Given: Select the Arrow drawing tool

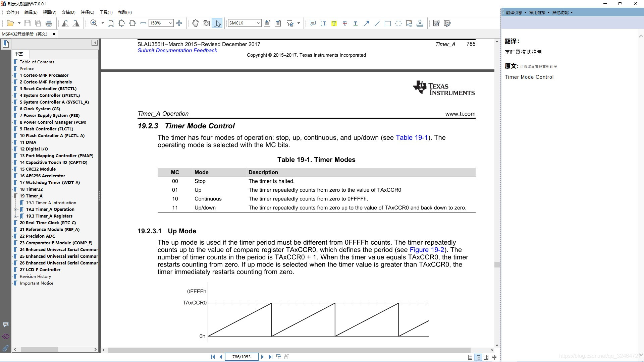Looking at the screenshot, I should [x=366, y=23].
